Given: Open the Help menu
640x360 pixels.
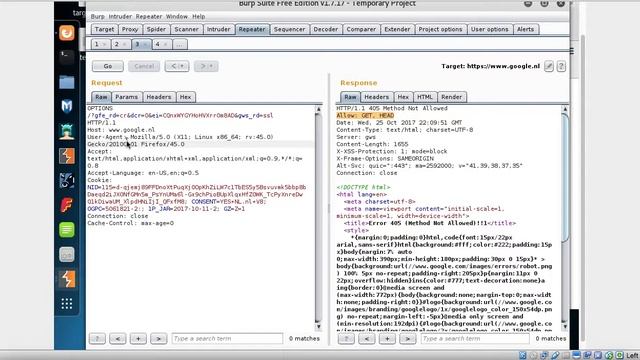Looking at the screenshot, I should coord(199,17).
